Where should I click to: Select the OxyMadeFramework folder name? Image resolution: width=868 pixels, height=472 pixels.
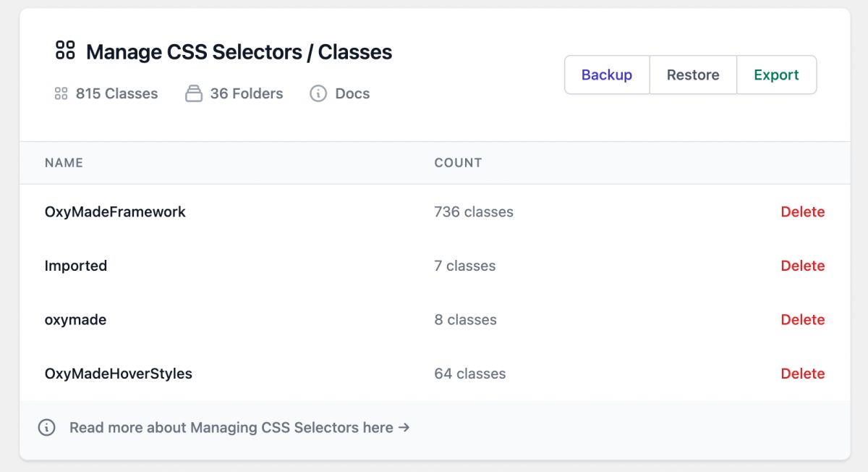(115, 212)
